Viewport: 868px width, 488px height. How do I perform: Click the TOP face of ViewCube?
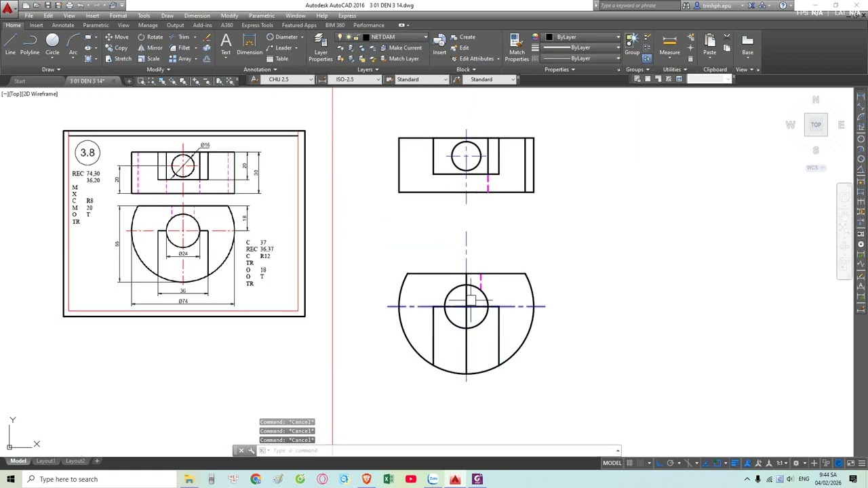coord(816,125)
